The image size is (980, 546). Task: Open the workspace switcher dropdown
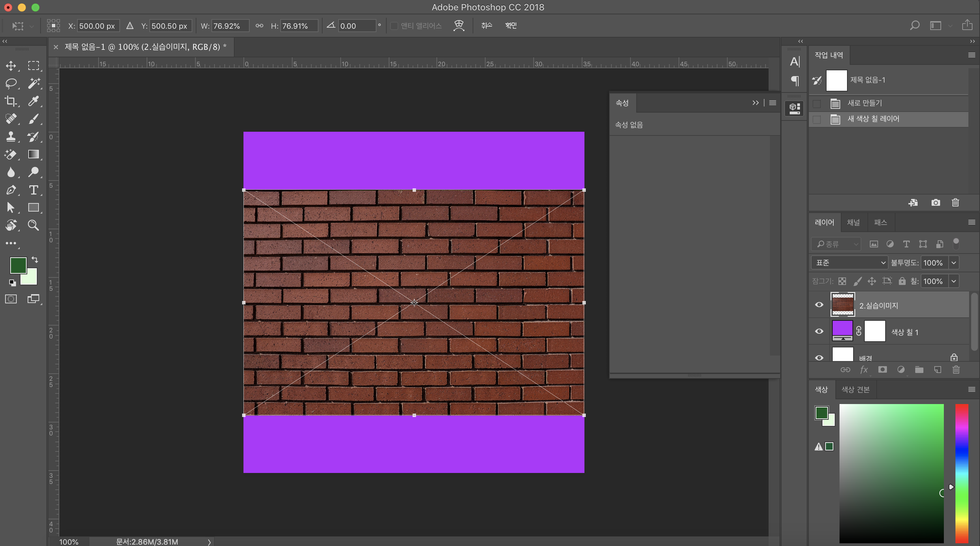[940, 26]
